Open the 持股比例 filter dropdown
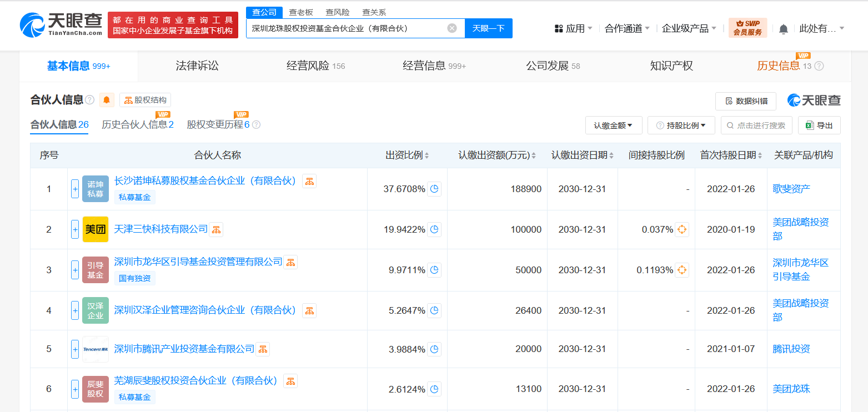This screenshot has height=412, width=868. pos(680,125)
